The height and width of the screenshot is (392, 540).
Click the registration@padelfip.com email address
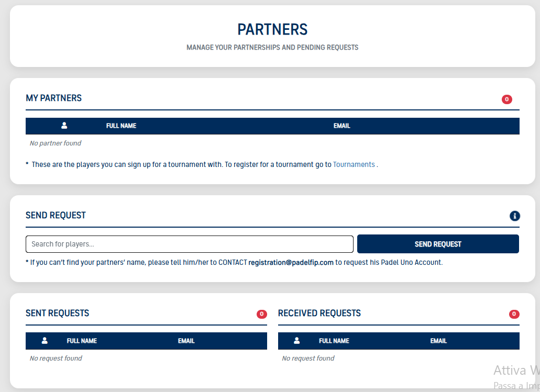(x=291, y=263)
